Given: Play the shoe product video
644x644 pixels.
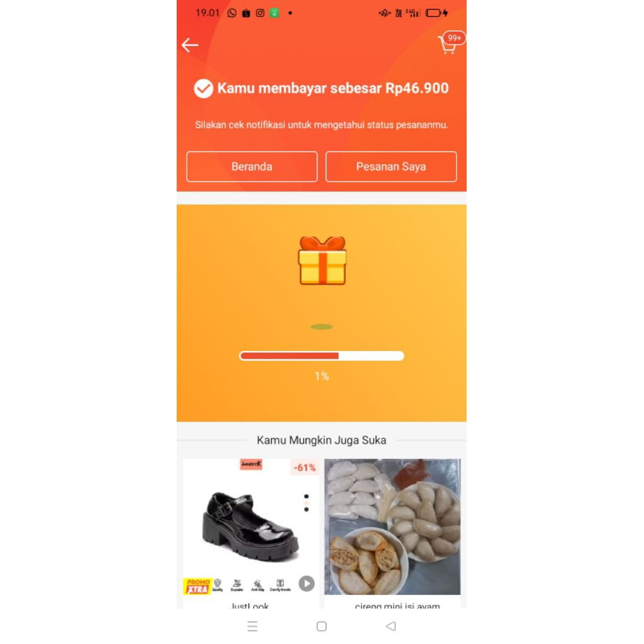Looking at the screenshot, I should 306,583.
